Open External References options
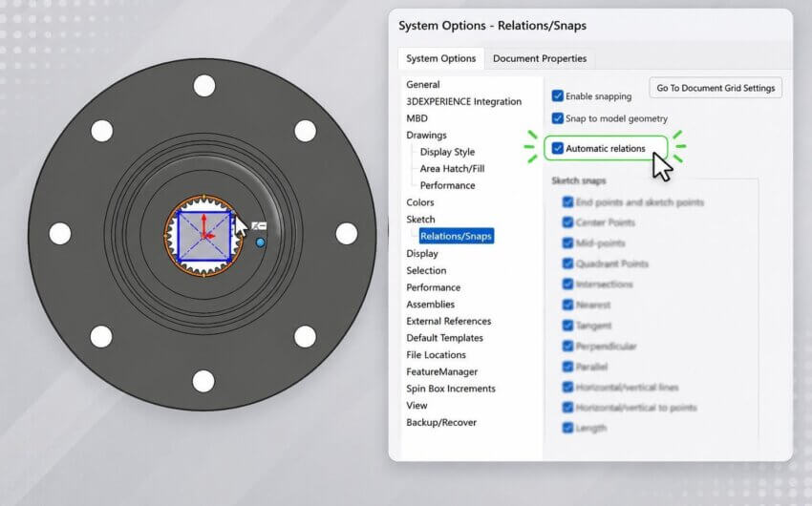 click(x=448, y=321)
